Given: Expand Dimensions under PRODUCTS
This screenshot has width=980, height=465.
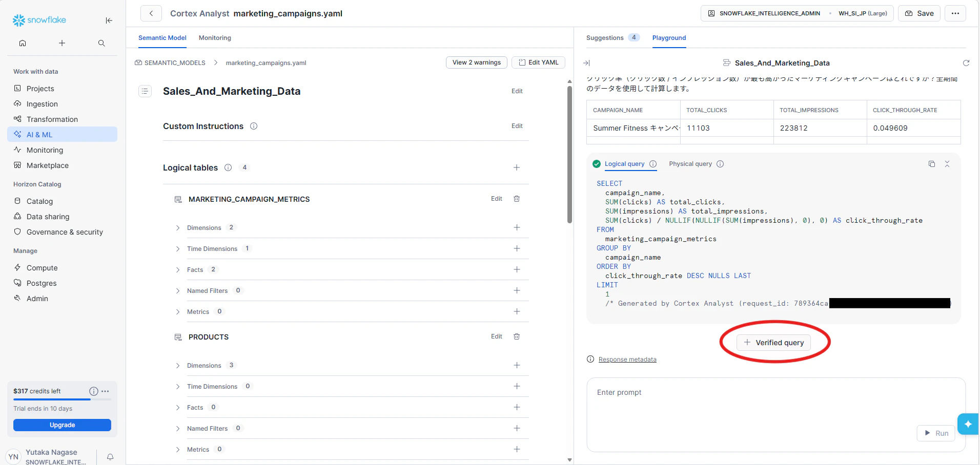Looking at the screenshot, I should [x=178, y=366].
